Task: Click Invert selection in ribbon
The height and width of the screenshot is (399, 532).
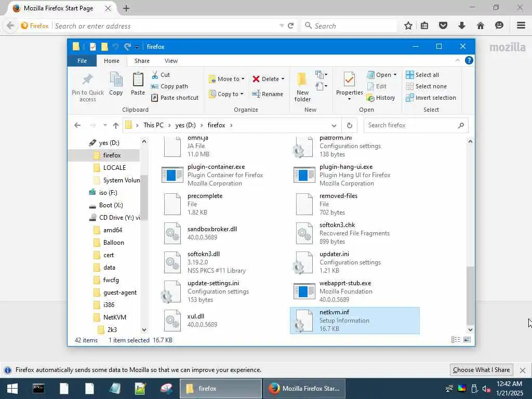Action: [431, 98]
